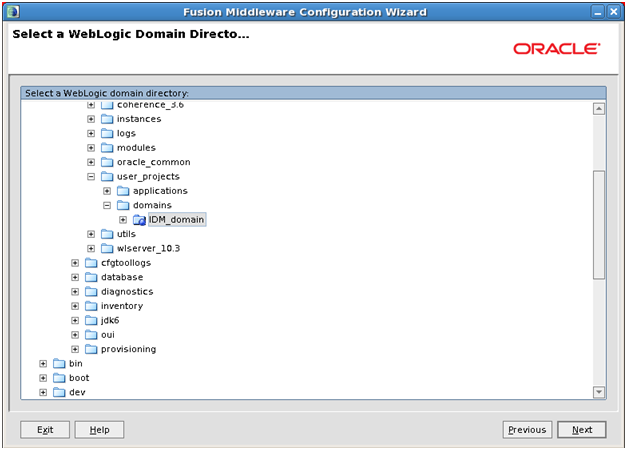Screen dimensions: 627x450
Task: Close the Configuration Wizard window
Action: click(613, 12)
